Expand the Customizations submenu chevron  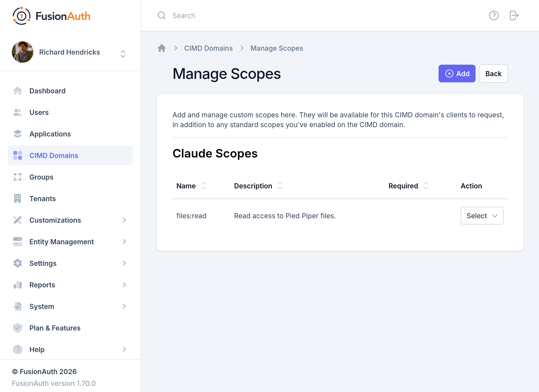(124, 220)
